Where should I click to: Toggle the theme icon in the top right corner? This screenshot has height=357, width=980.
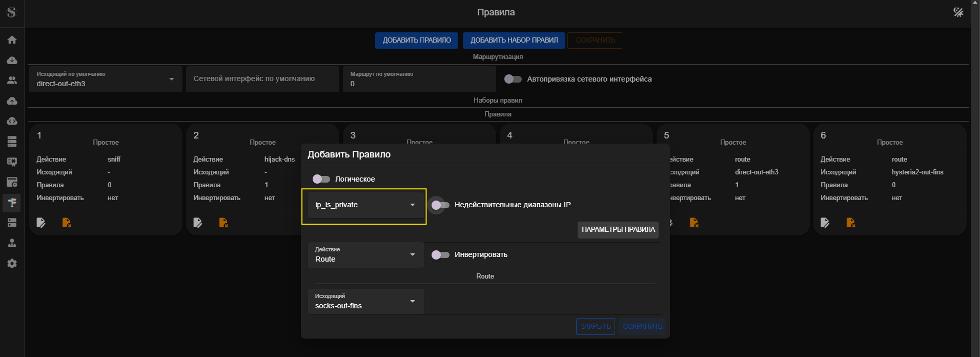(958, 12)
